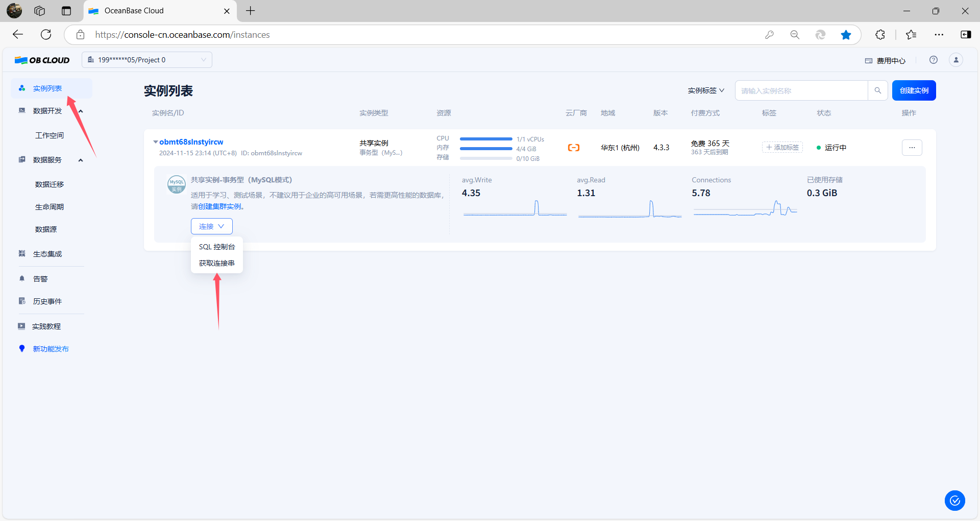The width and height of the screenshot is (980, 521).
Task: Click the 实例列表 sidebar icon
Action: point(22,88)
